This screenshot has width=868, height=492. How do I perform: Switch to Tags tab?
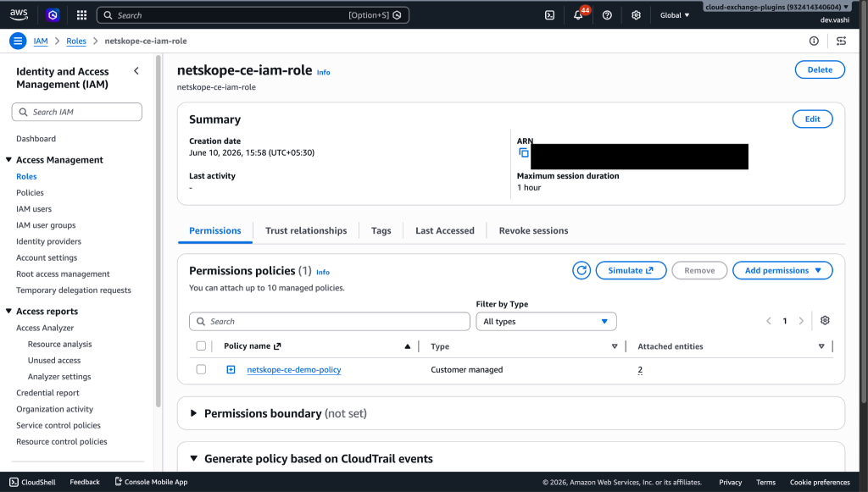pyautogui.click(x=381, y=230)
